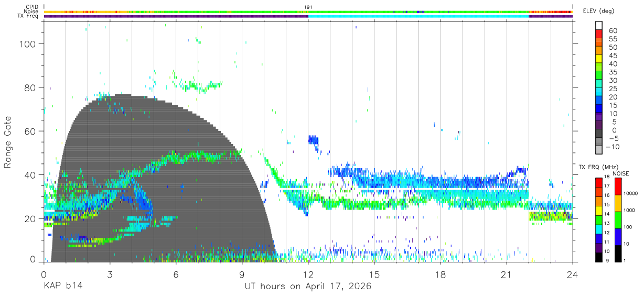Click the blue echo patch near gate 56 at hour 12
The width and height of the screenshot is (644, 297).
click(313, 139)
